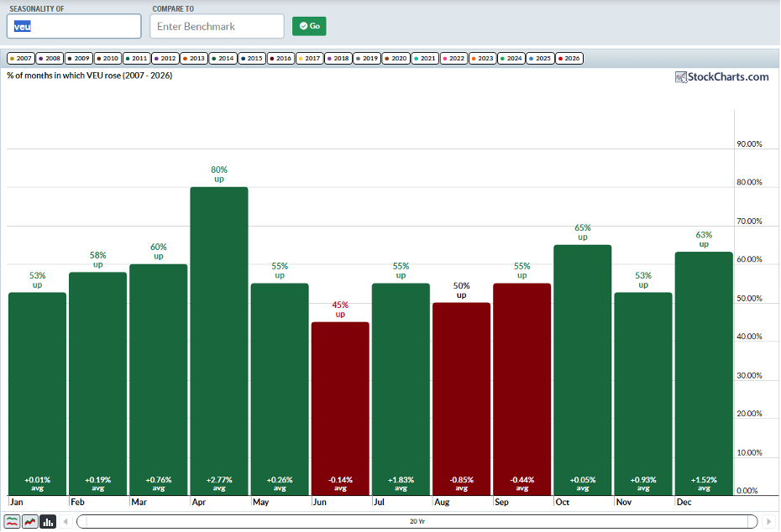Click the '65% up' label above October
The image size is (781, 532).
[x=583, y=232]
